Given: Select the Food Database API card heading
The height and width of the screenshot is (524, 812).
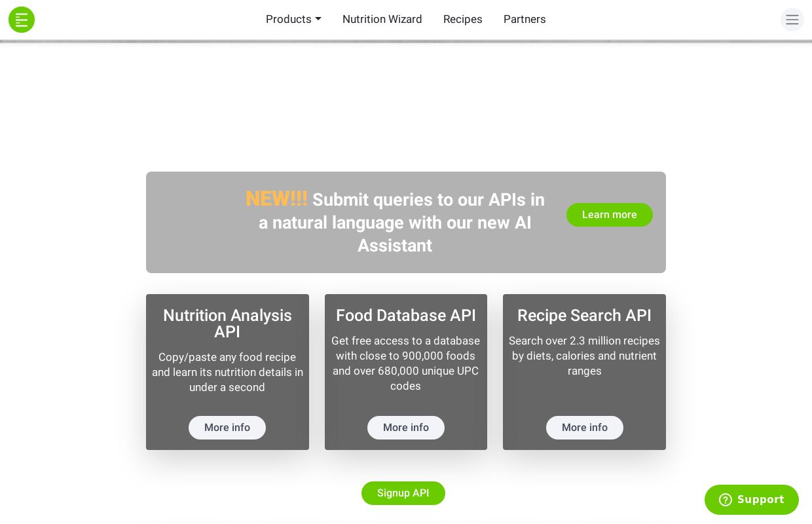Looking at the screenshot, I should [x=406, y=316].
